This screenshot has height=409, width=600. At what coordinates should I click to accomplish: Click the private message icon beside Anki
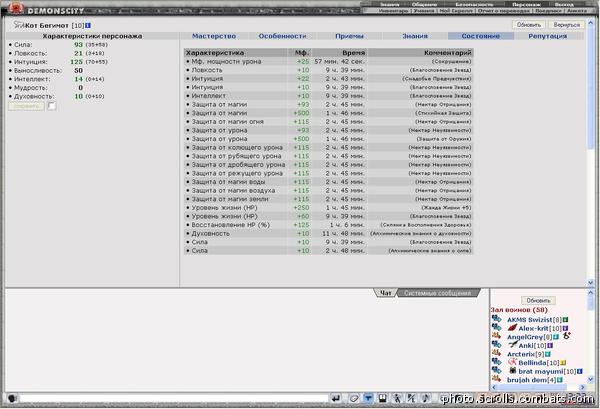pyautogui.click(x=496, y=345)
